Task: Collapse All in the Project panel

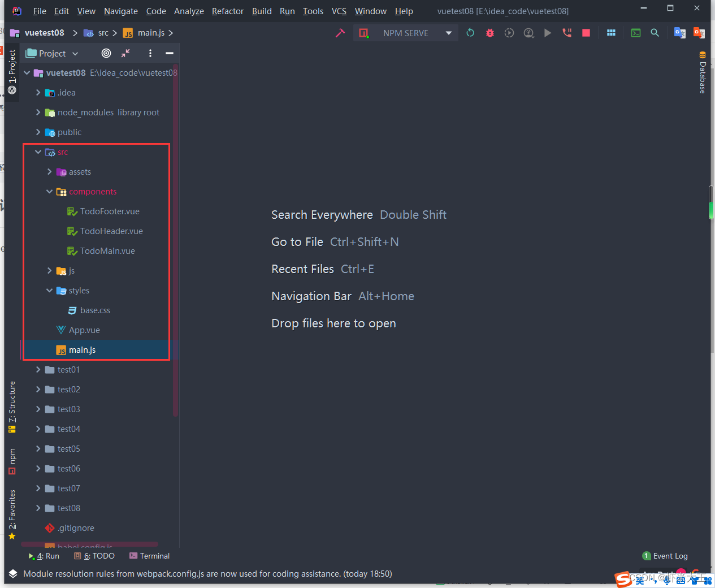Action: pos(125,53)
